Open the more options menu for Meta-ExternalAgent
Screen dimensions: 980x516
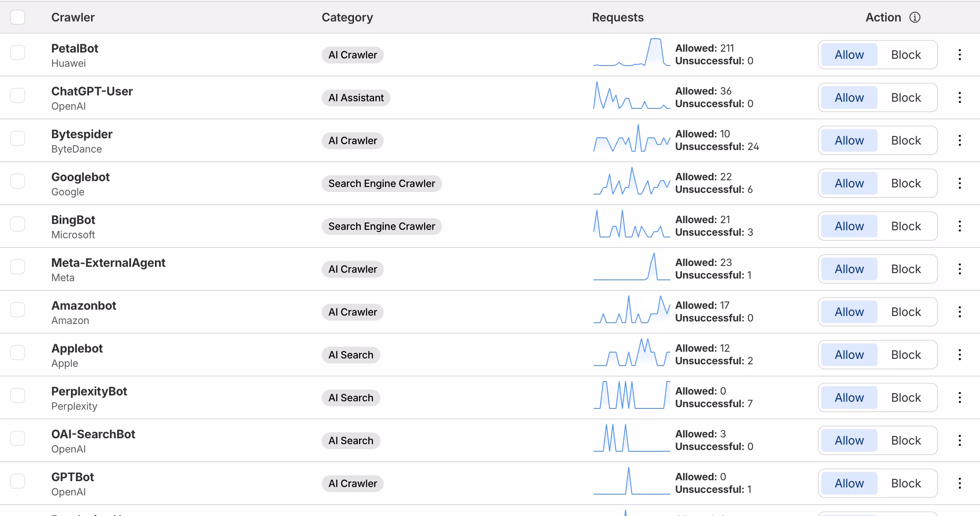click(x=960, y=269)
